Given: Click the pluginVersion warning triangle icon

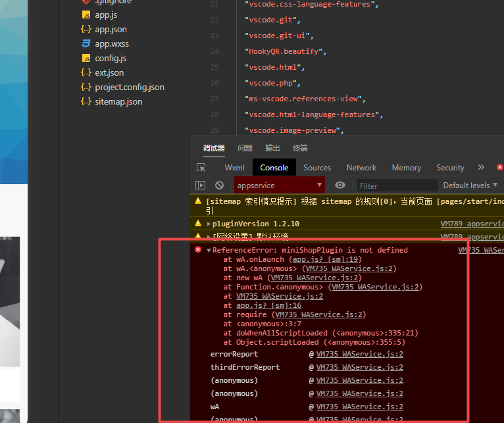Looking at the screenshot, I should tap(198, 224).
